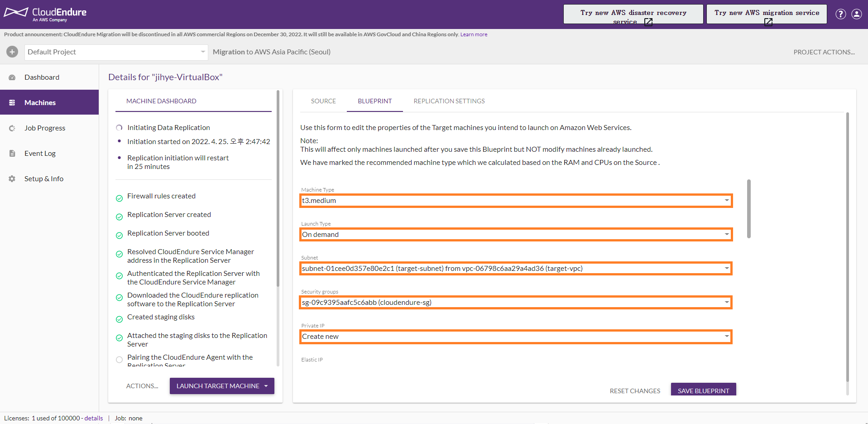This screenshot has height=424, width=868.
Task: Click the Machines server icon in sidebar
Action: point(12,103)
